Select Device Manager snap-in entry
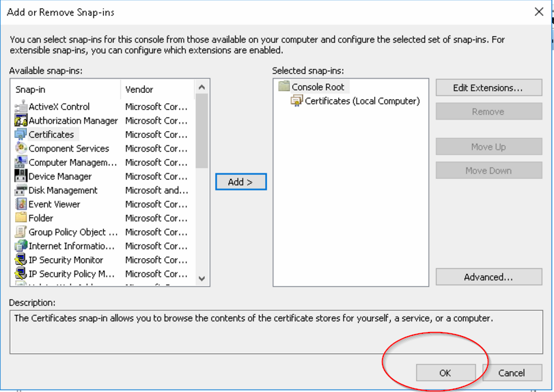Viewport: 554px width, 392px height. [60, 176]
